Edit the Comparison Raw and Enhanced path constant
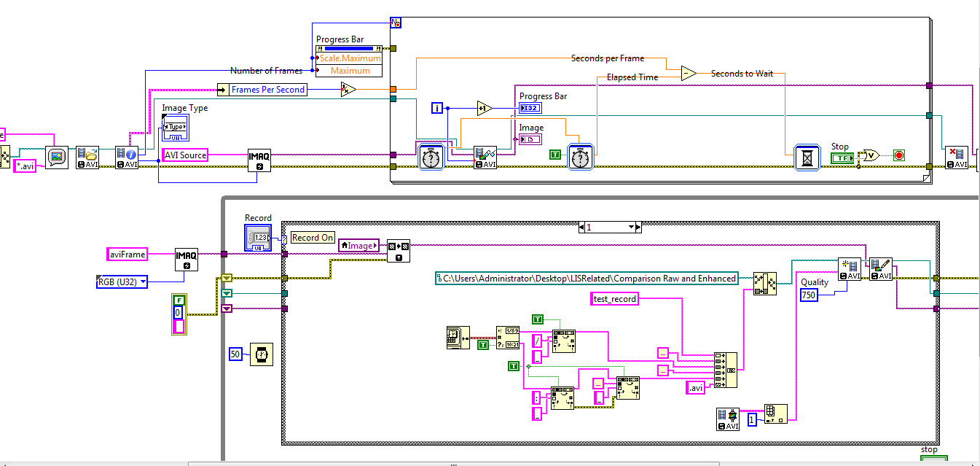The width and height of the screenshot is (980, 466). [587, 278]
